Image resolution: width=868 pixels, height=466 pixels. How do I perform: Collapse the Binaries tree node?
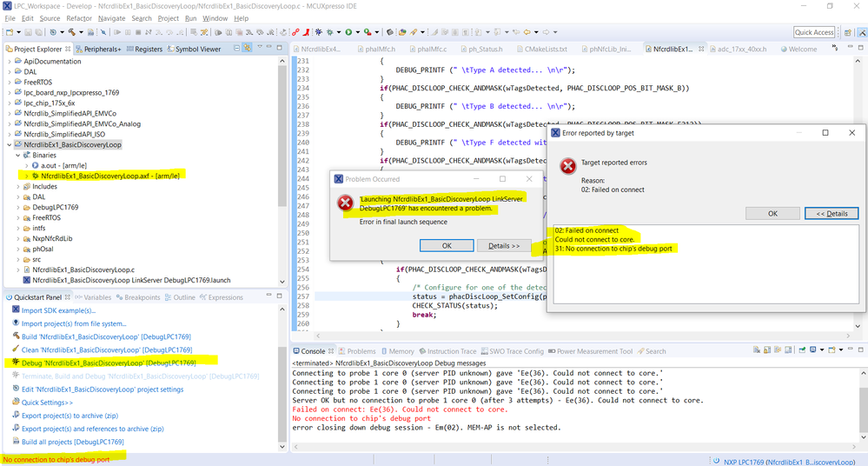coord(17,155)
